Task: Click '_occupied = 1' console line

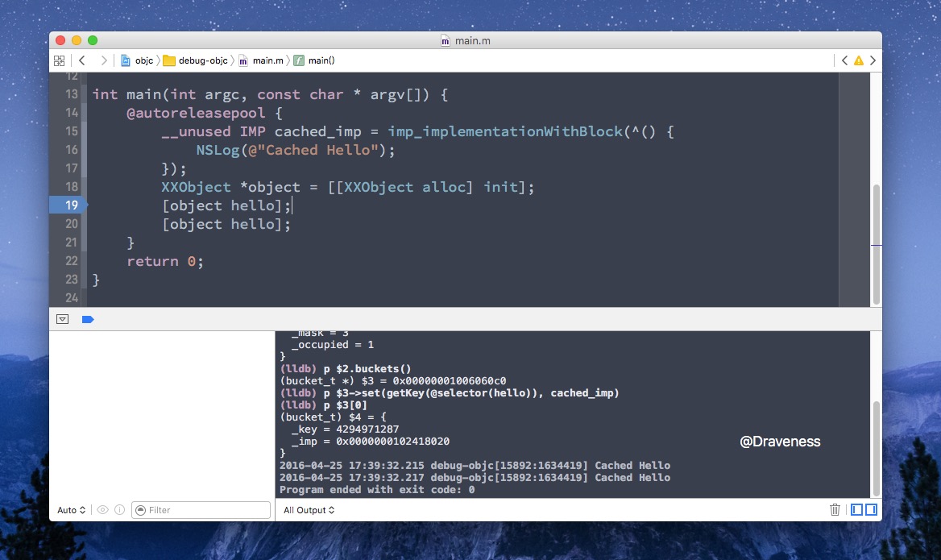Action: [x=333, y=345]
